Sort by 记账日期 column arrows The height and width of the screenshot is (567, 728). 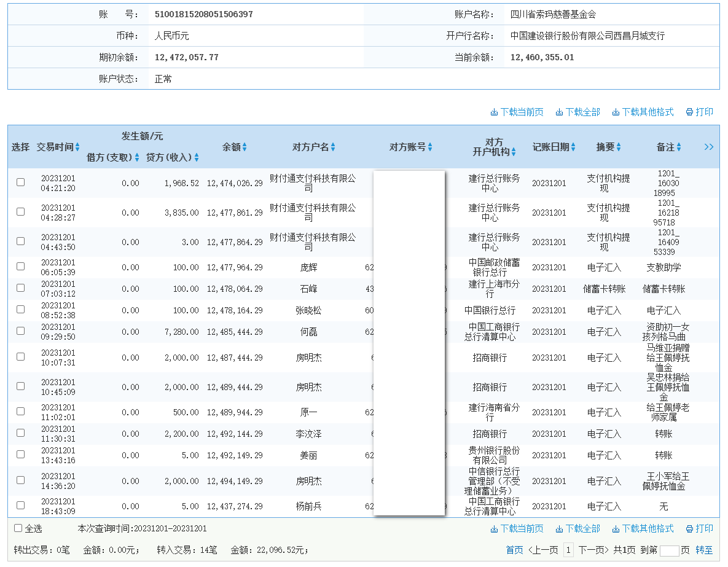(x=573, y=147)
